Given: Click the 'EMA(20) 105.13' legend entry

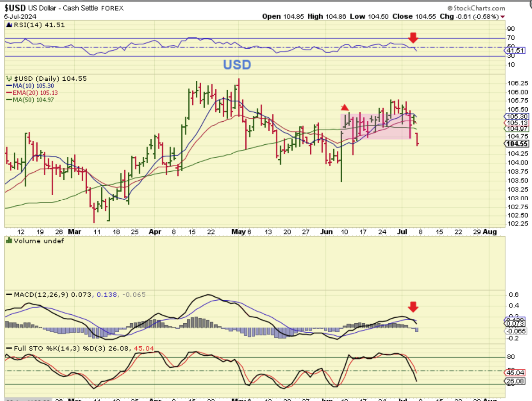Looking at the screenshot, I should point(35,93).
